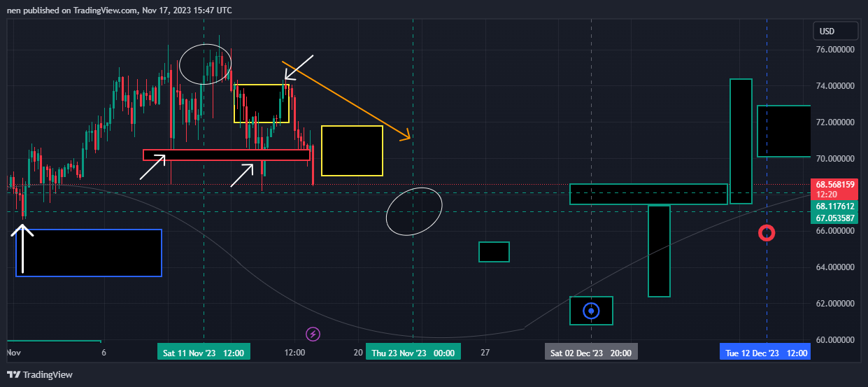Click the purple lightning event icon
Viewport: 868px width, 387px height.
tap(313, 335)
